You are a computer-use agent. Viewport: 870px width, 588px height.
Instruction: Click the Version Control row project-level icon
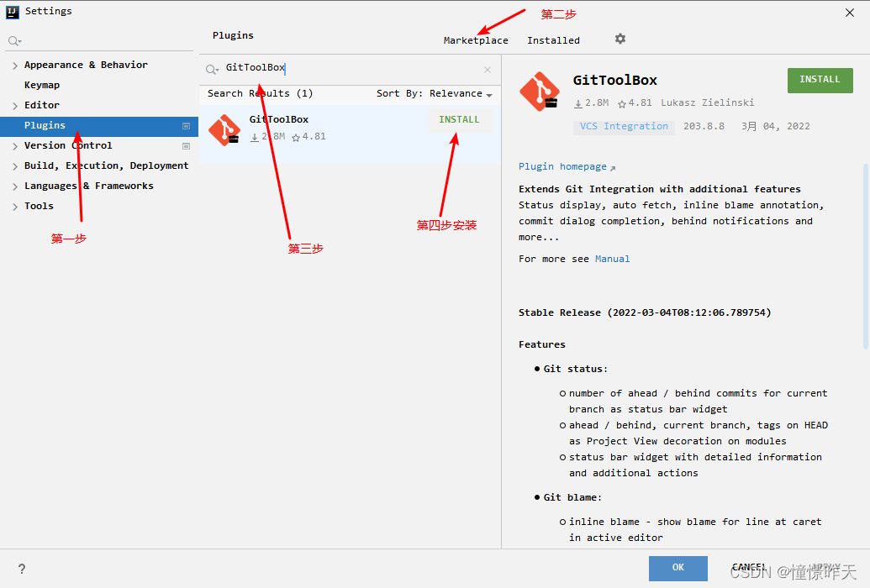pos(187,146)
